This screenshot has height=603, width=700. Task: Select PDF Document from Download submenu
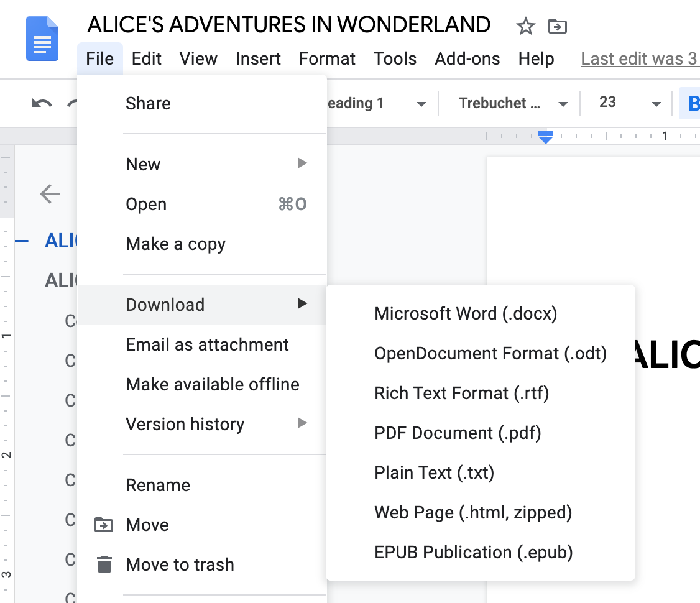pos(458,433)
